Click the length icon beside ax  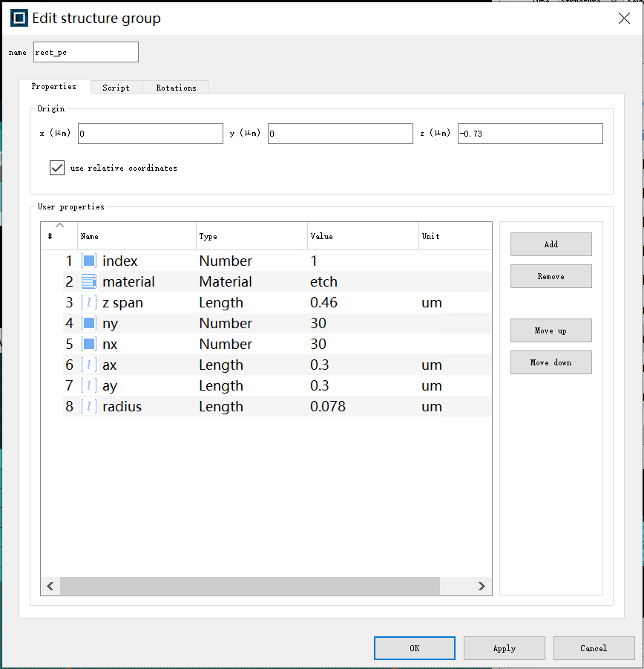[89, 365]
